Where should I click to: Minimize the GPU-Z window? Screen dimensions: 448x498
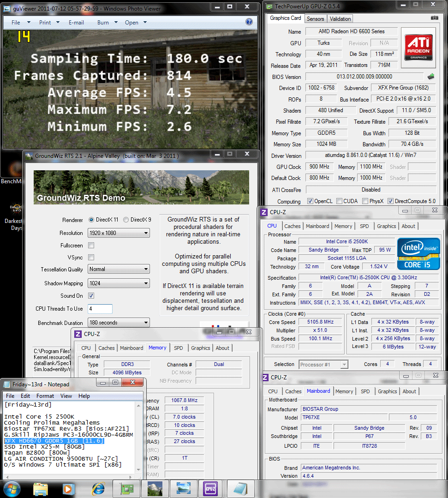pyautogui.click(x=403, y=5)
